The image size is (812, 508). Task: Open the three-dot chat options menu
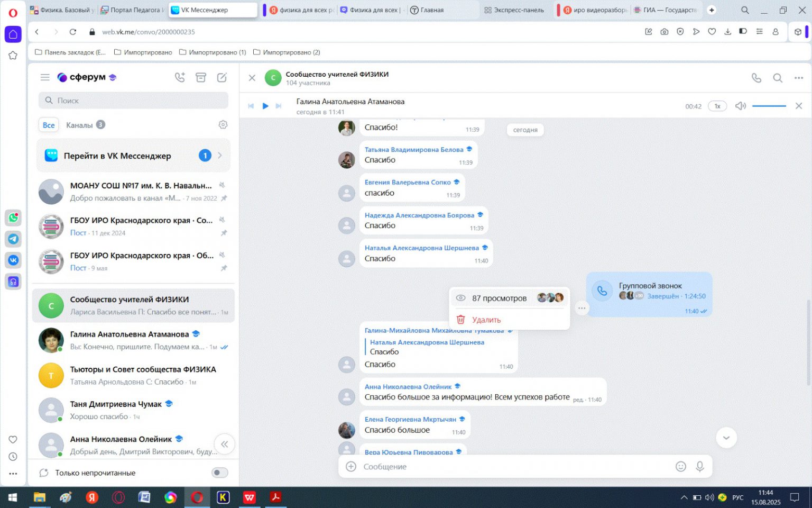click(x=799, y=78)
